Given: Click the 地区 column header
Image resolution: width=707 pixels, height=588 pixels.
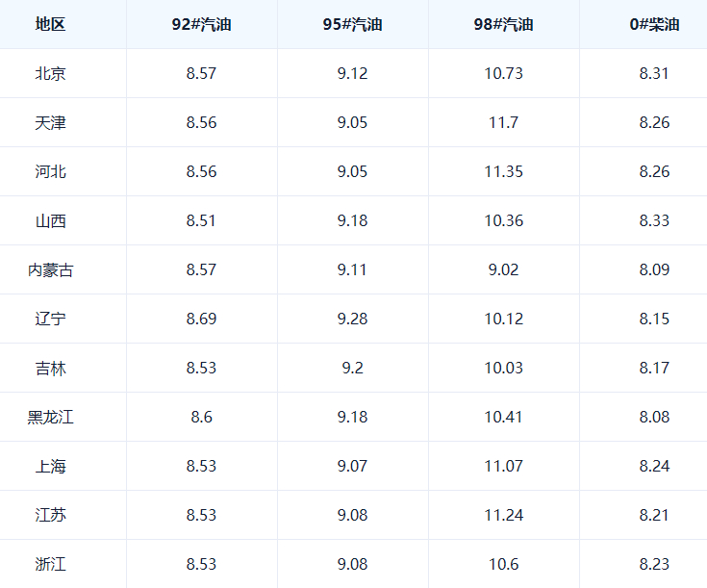Looking at the screenshot, I should (50, 24).
